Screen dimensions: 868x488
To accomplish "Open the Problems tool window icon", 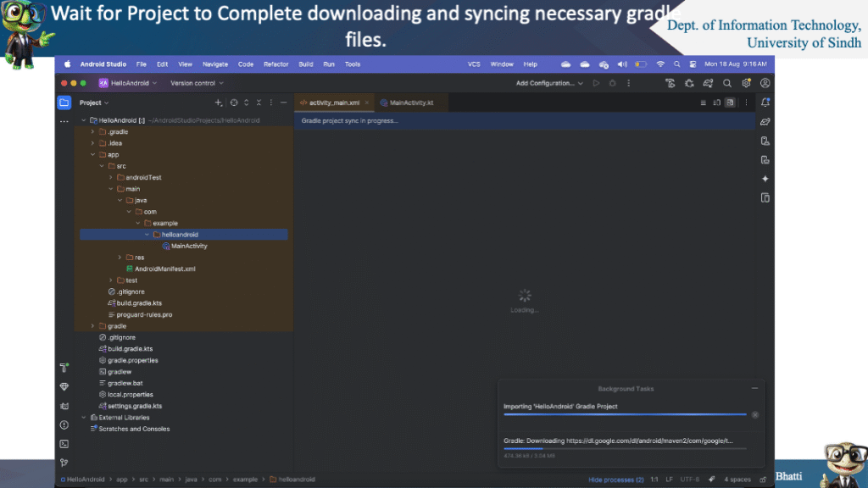I will pos(64,424).
